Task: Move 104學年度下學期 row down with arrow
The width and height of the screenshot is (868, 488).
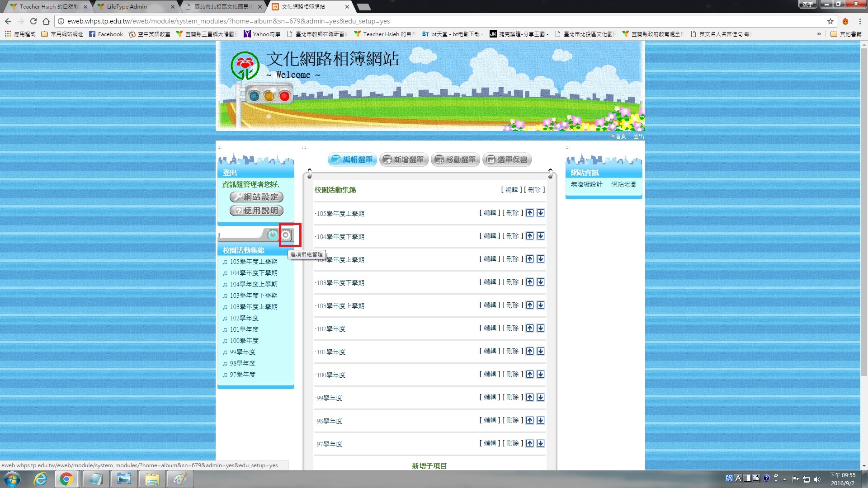Action: [x=541, y=236]
